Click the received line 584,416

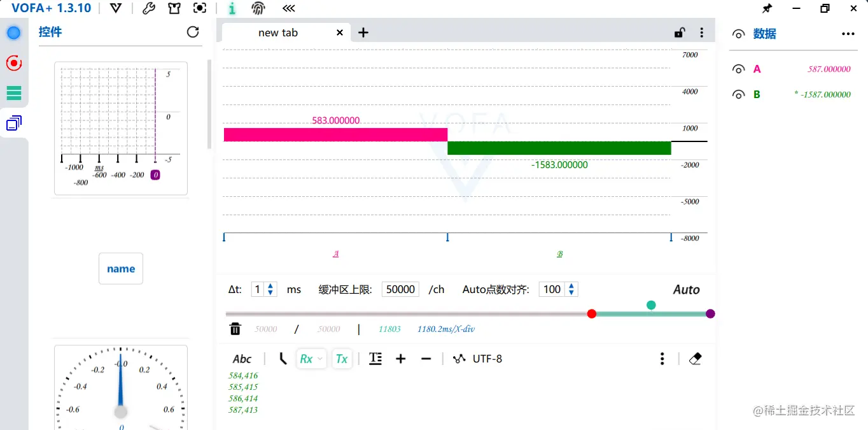point(243,376)
